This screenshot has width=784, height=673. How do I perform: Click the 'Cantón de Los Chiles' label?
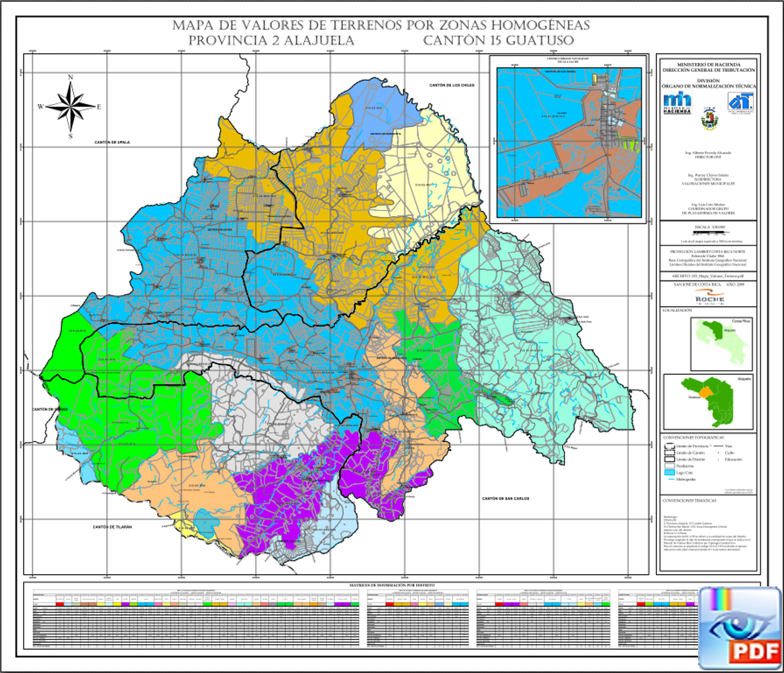(452, 85)
